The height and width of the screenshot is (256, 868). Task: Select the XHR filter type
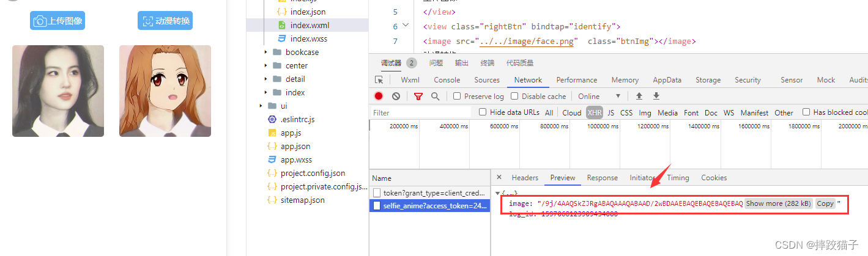tap(594, 112)
